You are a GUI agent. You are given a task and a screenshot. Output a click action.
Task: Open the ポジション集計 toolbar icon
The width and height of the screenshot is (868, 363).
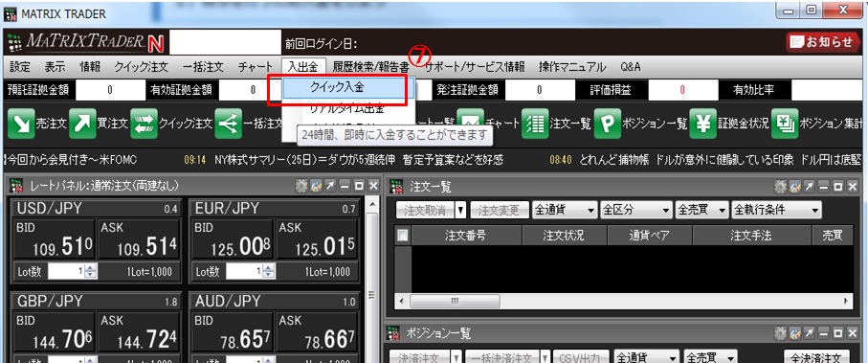pyautogui.click(x=785, y=125)
